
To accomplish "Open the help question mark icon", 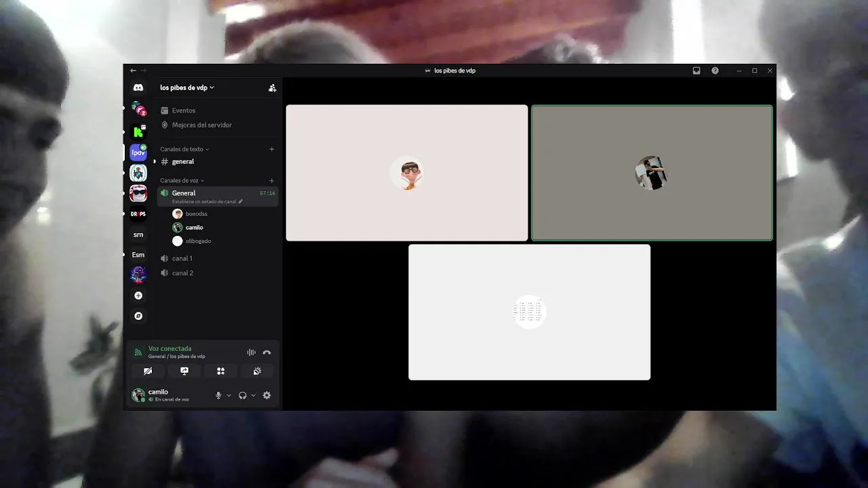I will pyautogui.click(x=715, y=70).
